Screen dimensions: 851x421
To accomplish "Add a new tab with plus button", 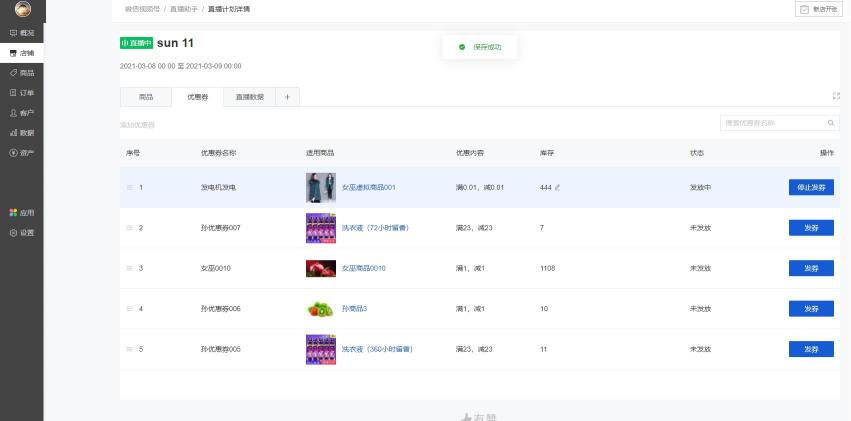I will 288,97.
